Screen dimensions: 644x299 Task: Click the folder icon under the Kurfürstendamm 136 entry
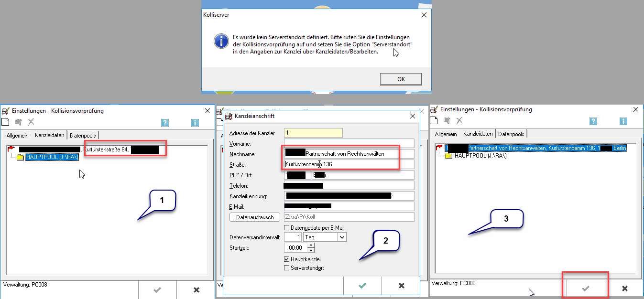449,156
